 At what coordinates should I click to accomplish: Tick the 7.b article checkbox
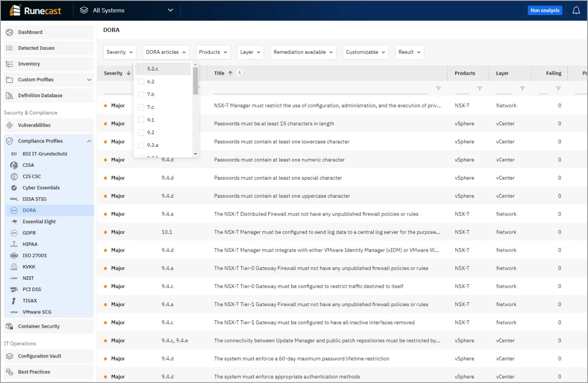(141, 95)
